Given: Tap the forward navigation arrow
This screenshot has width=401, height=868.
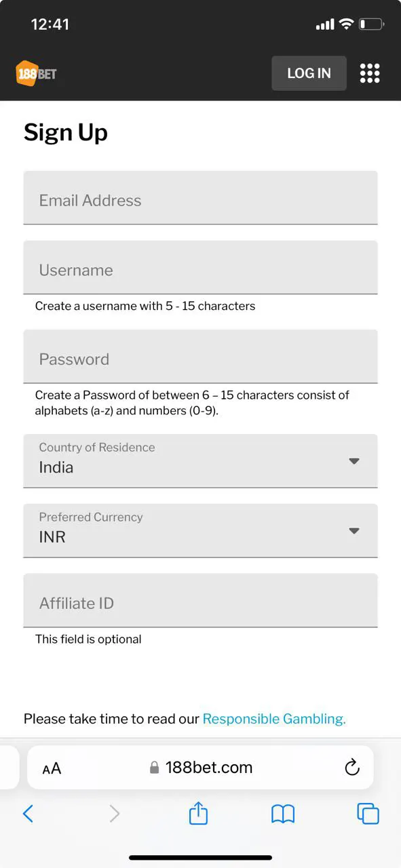Looking at the screenshot, I should tap(113, 813).
